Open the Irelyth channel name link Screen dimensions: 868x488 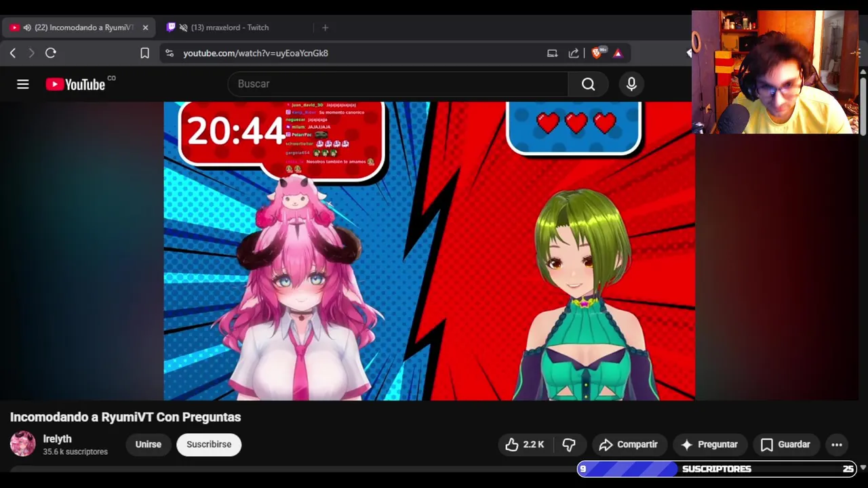click(x=57, y=439)
